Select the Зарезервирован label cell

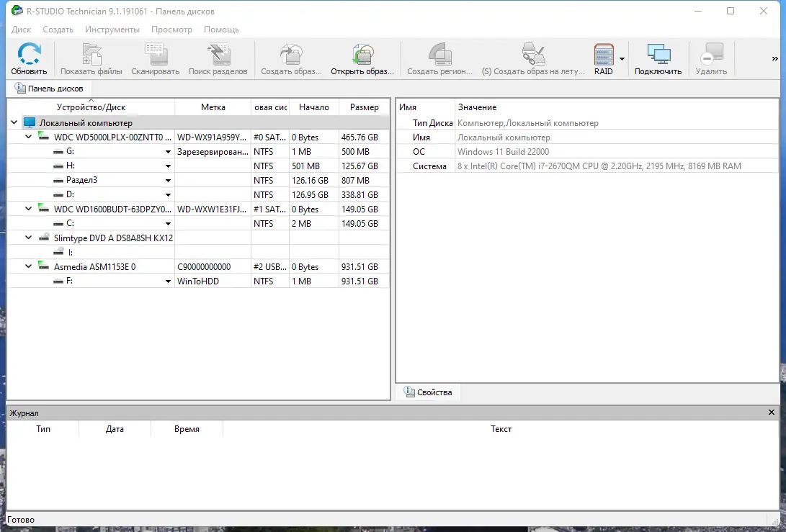213,151
